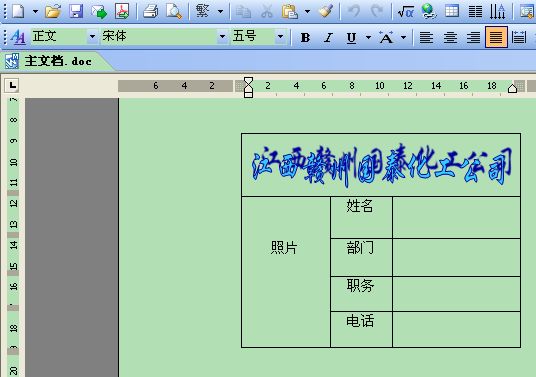This screenshot has height=377, width=536.
Task: Click the right indent marker on ruler
Action: [512, 89]
